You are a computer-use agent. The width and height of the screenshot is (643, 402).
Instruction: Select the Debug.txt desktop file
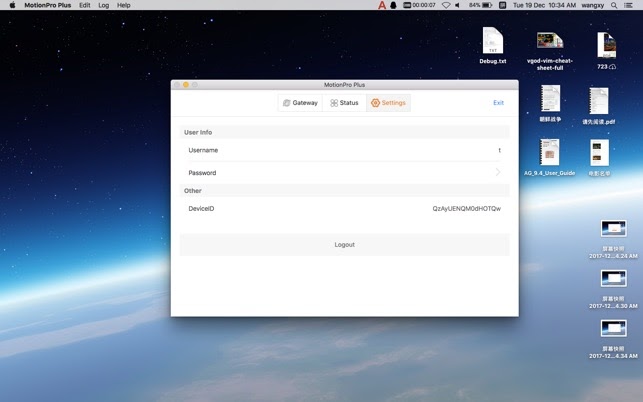pos(493,45)
